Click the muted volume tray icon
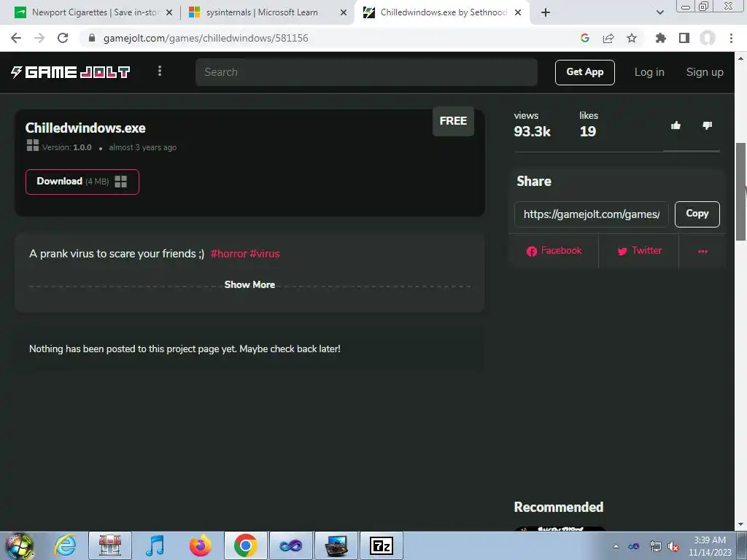This screenshot has height=560, width=747. pos(673,546)
